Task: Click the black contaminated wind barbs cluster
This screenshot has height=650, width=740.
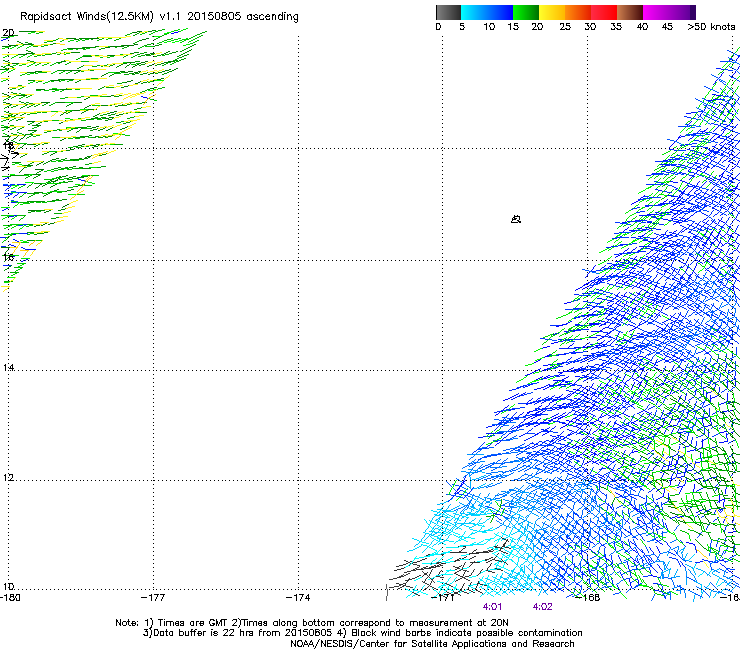Action: pyautogui.click(x=448, y=566)
